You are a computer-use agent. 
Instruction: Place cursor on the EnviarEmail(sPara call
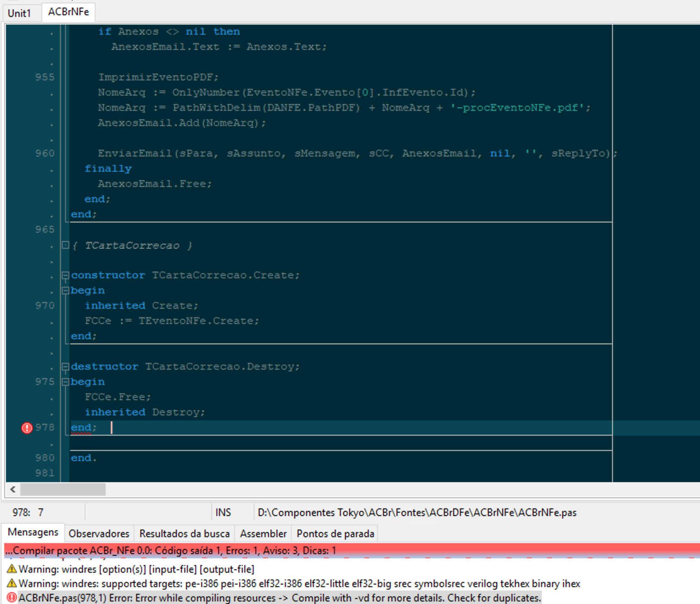(x=358, y=154)
